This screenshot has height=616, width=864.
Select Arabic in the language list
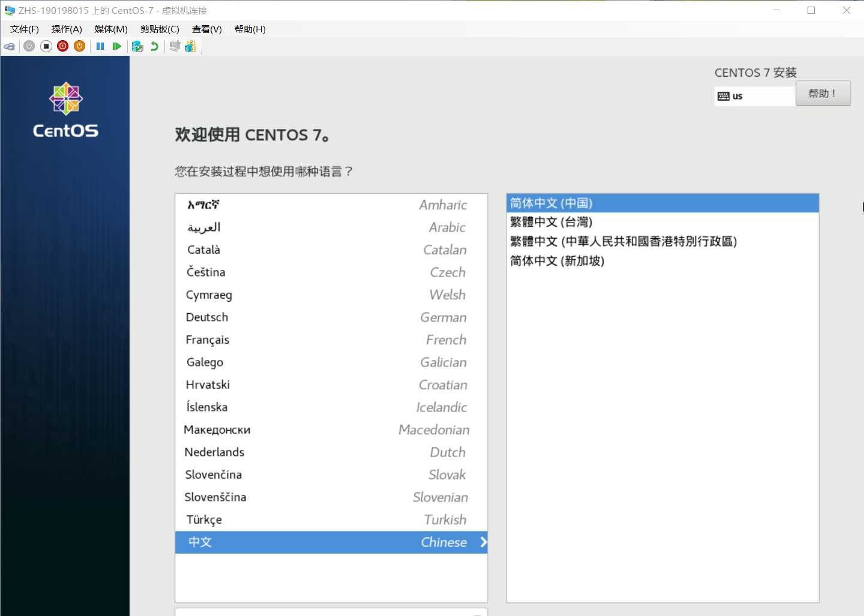click(331, 227)
